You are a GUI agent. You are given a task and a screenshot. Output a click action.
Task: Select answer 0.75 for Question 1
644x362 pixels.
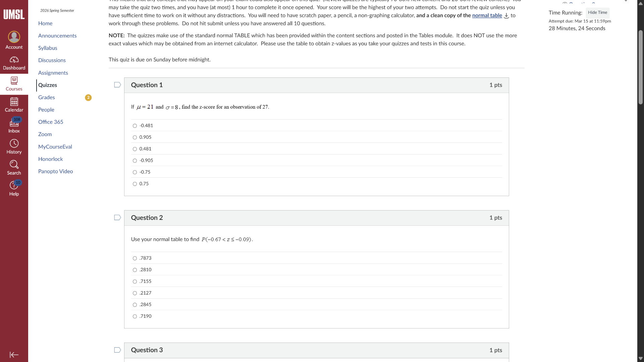pos(135,184)
